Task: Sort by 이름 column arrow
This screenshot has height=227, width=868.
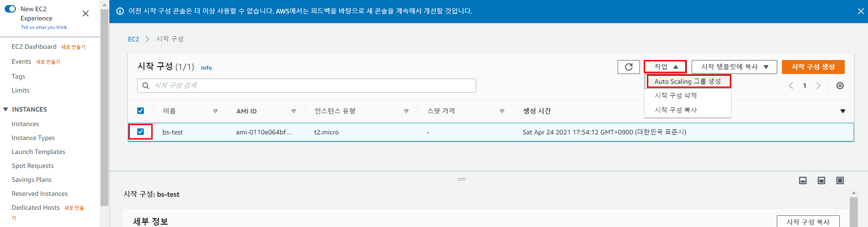Action: click(215, 111)
